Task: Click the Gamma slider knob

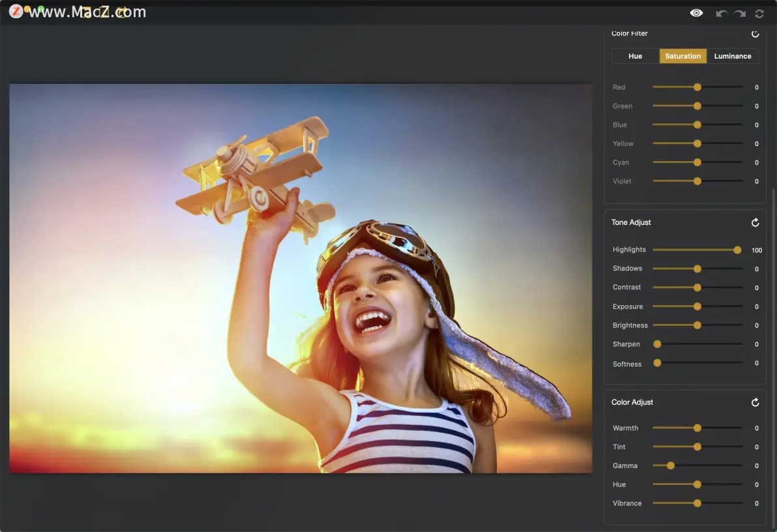Action: click(x=671, y=465)
